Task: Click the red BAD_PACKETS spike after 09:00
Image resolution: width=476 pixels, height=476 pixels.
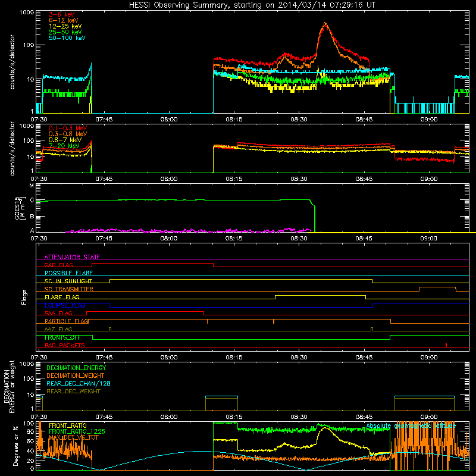Action: [446, 345]
